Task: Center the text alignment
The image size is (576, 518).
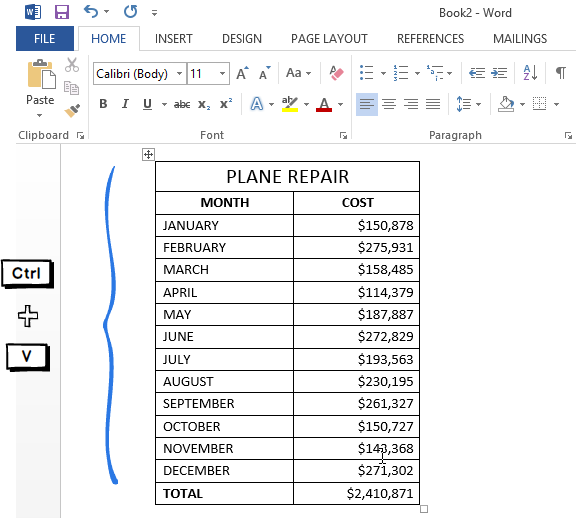Action: pyautogui.click(x=389, y=104)
